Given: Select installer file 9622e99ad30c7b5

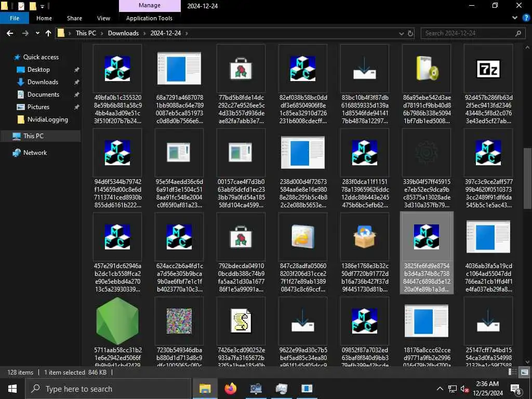Looking at the screenshot, I should [303, 331].
